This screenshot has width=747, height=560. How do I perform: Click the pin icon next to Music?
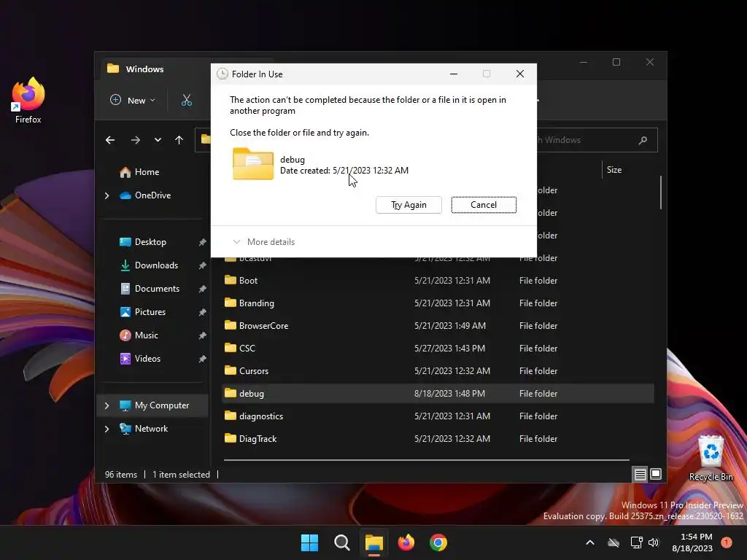(202, 335)
